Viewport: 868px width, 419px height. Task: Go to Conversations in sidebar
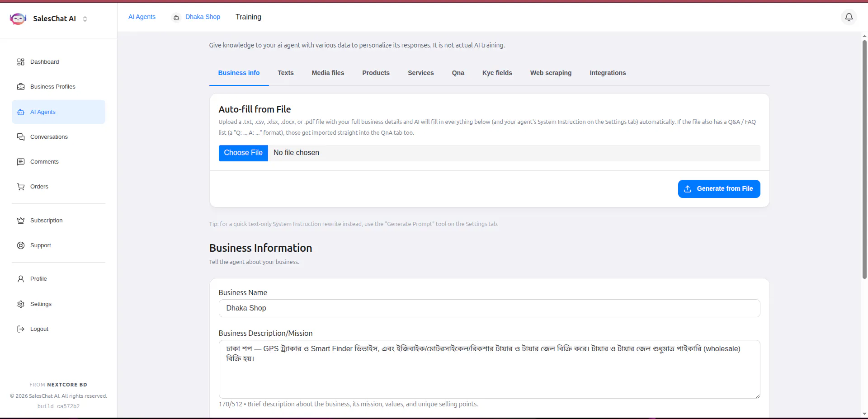[58, 137]
